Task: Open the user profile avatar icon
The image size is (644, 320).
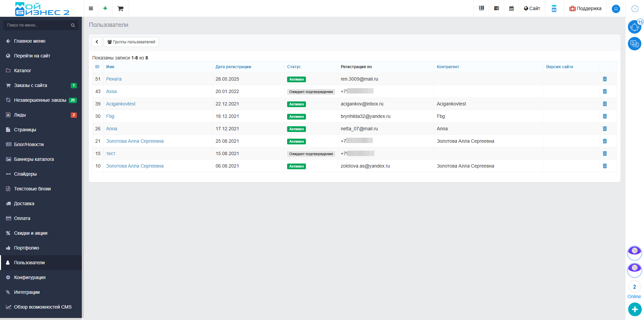Action: pyautogui.click(x=616, y=9)
